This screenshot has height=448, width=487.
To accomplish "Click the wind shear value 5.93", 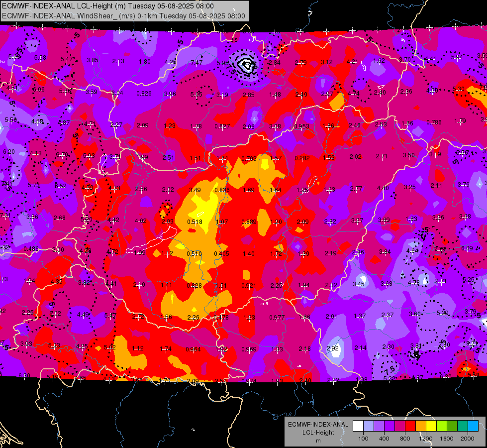I will 89,155.
